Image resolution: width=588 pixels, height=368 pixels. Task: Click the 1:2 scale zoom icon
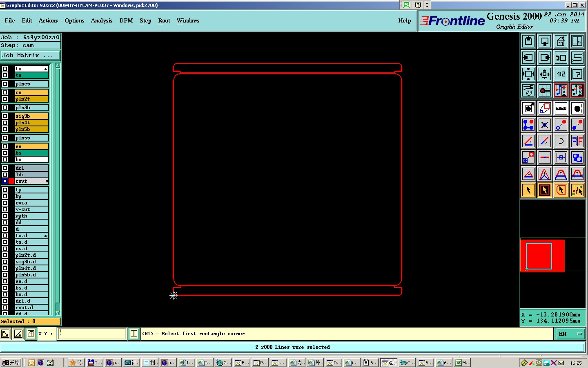coord(561,74)
